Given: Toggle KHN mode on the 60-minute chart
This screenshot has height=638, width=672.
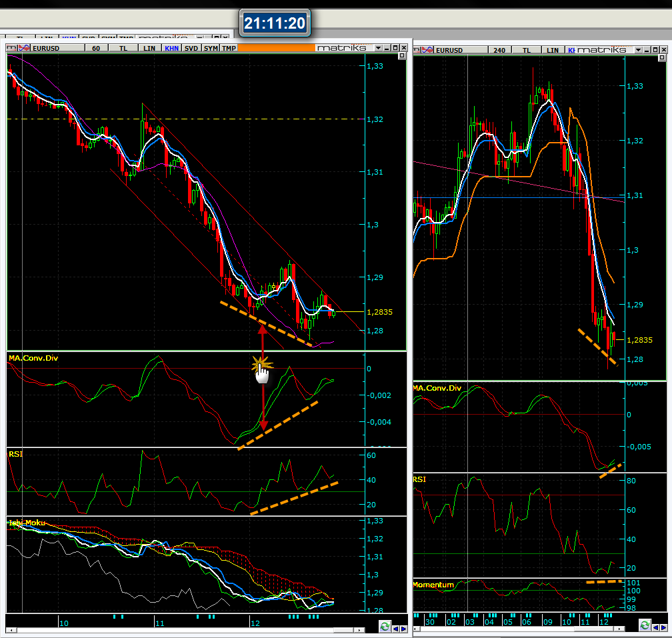Looking at the screenshot, I should 171,48.
